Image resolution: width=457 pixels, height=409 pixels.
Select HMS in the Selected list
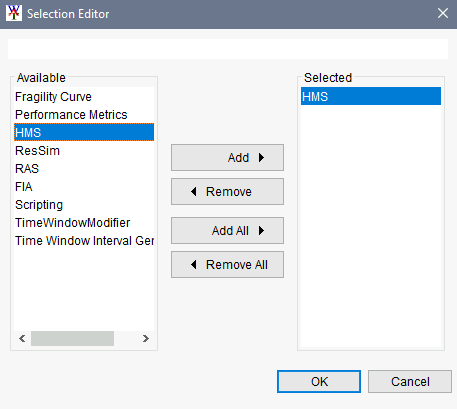[371, 96]
